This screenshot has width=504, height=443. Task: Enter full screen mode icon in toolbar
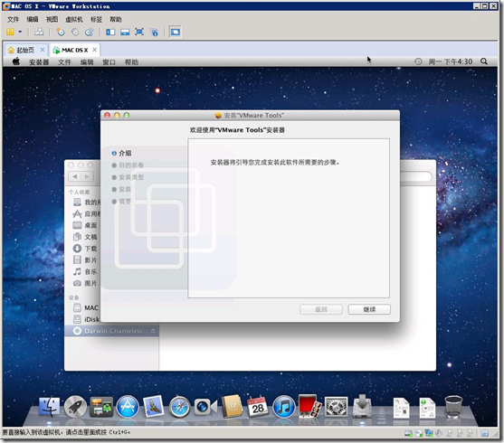[139, 32]
